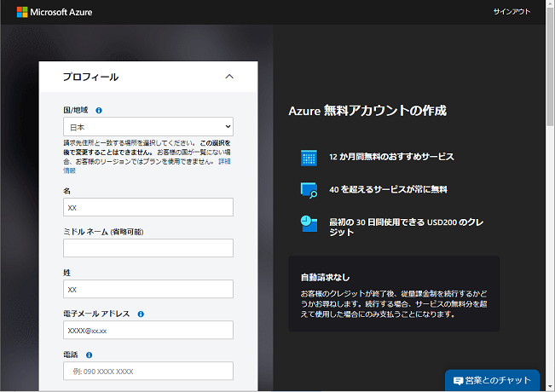555x392 pixels.
Task: Click the サインアウト link
Action: pos(512,12)
